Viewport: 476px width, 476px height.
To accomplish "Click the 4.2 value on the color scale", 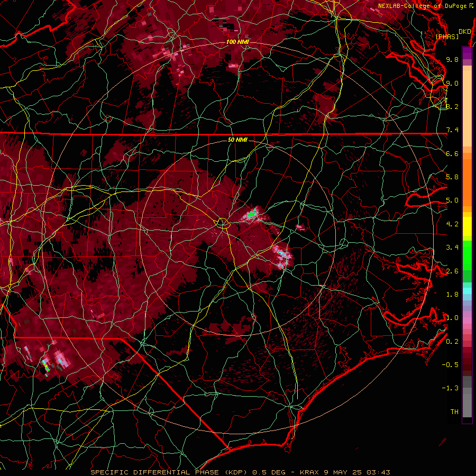I will coord(452,224).
